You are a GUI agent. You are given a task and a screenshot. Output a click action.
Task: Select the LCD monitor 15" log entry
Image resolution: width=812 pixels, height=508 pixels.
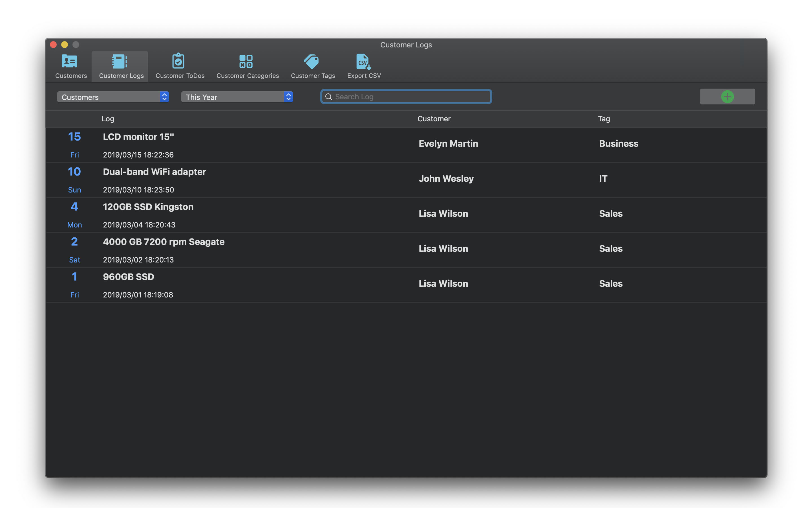click(x=406, y=145)
